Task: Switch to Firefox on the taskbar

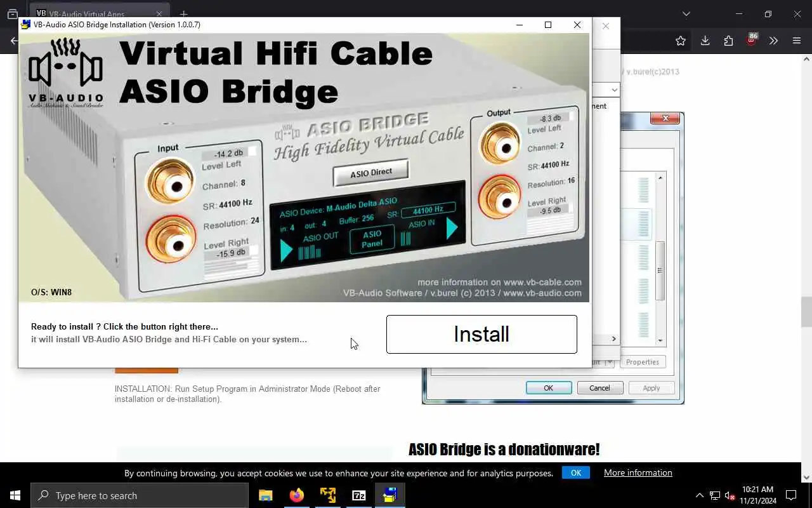Action: click(296, 495)
